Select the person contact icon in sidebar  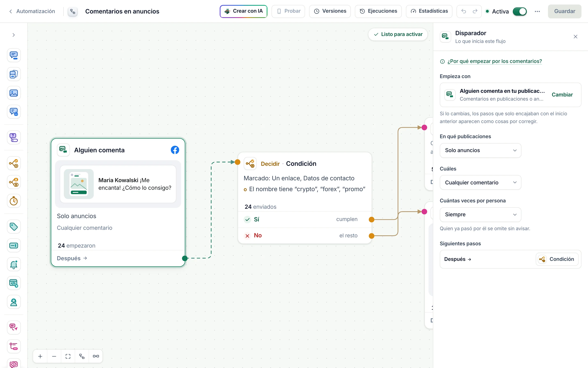(14, 302)
